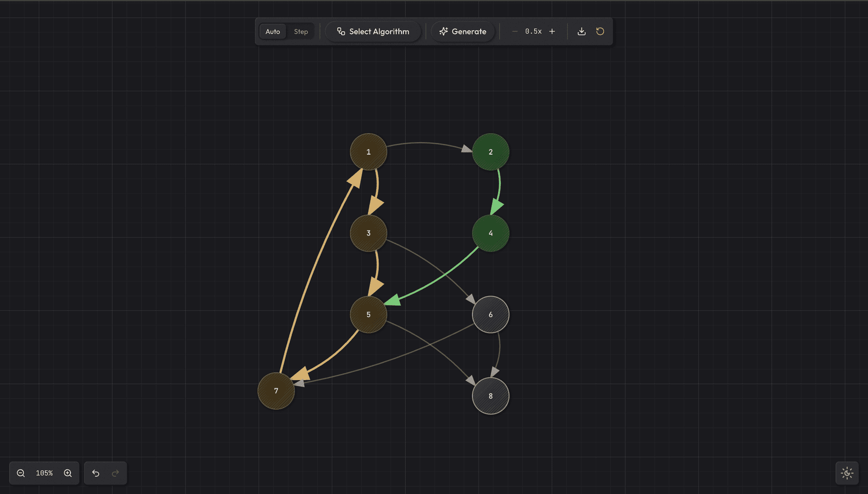Click the sparkle icon on Generate button
Screen dimensions: 868x494
443,31
